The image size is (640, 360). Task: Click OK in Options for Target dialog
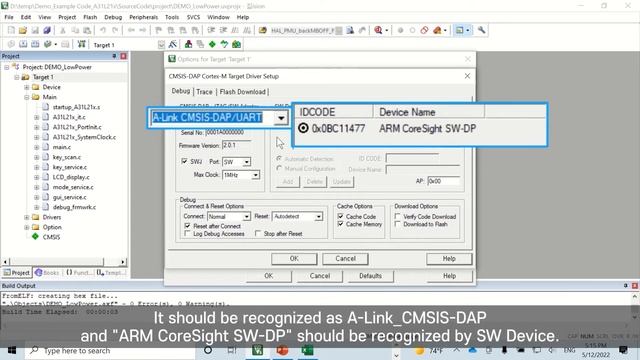coord(269,276)
